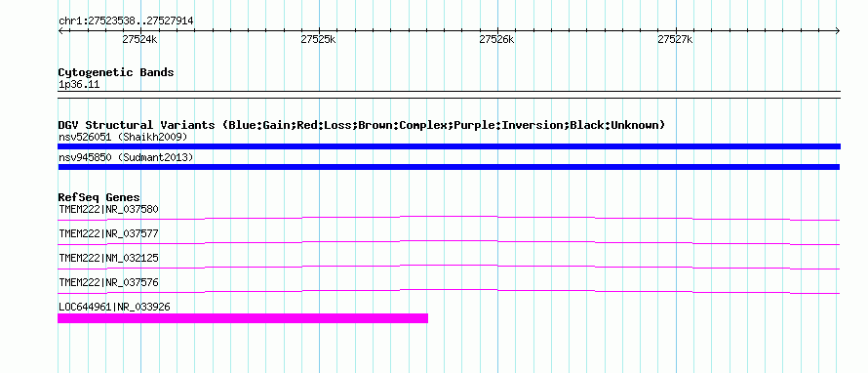
Task: Click the 1p36.11 cytogenetic band bar
Action: (x=449, y=95)
